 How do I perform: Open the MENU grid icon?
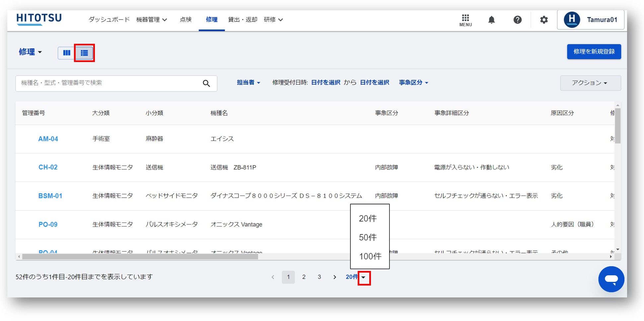(465, 20)
